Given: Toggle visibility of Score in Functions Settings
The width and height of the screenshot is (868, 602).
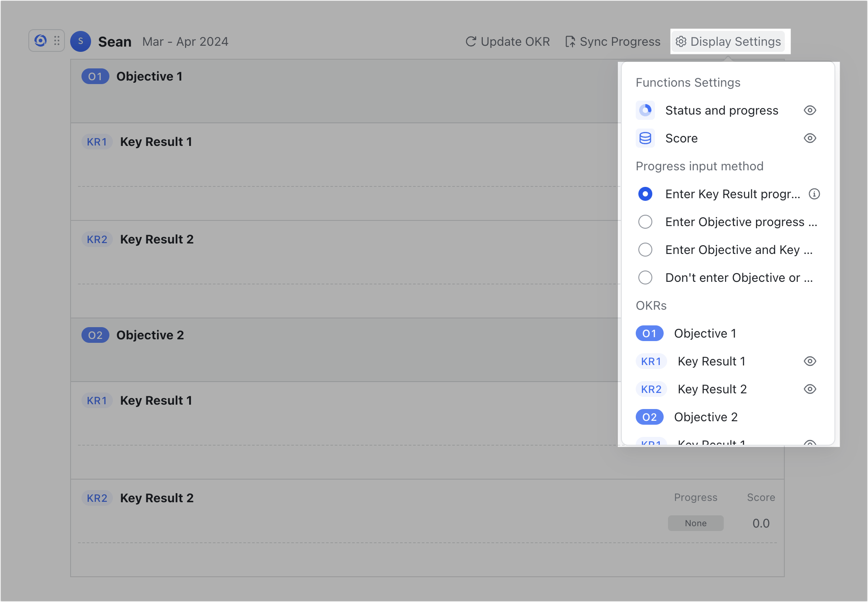Looking at the screenshot, I should click(810, 138).
